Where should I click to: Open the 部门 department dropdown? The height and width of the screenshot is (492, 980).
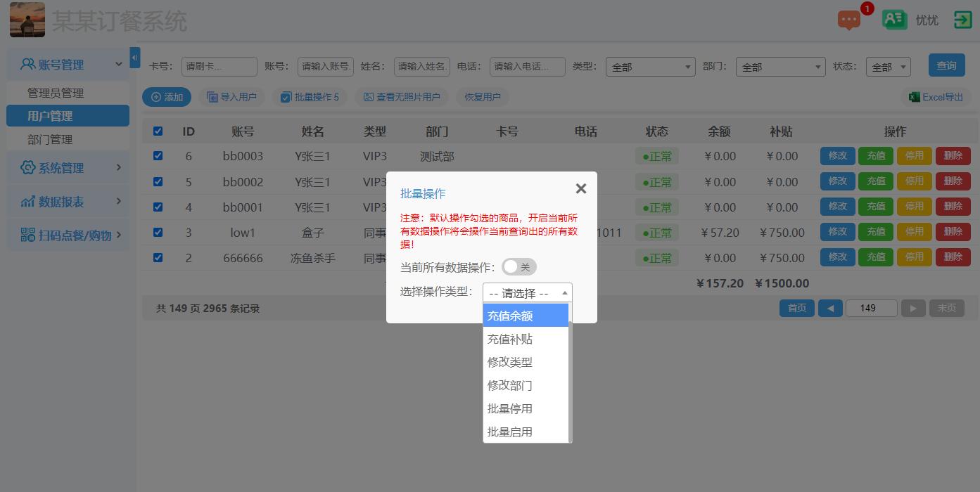[779, 66]
